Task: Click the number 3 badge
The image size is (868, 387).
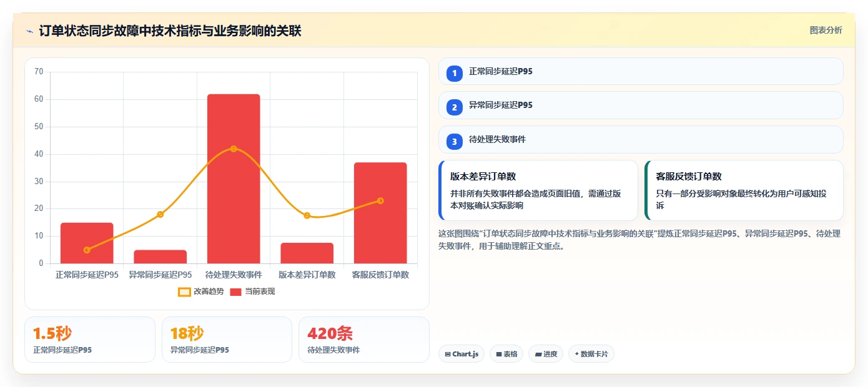Action: pos(455,142)
